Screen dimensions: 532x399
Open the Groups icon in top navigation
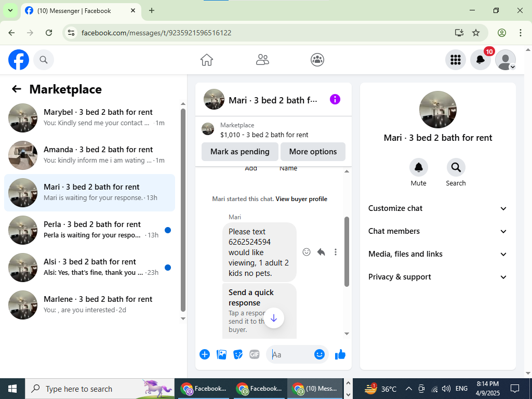pos(317,60)
